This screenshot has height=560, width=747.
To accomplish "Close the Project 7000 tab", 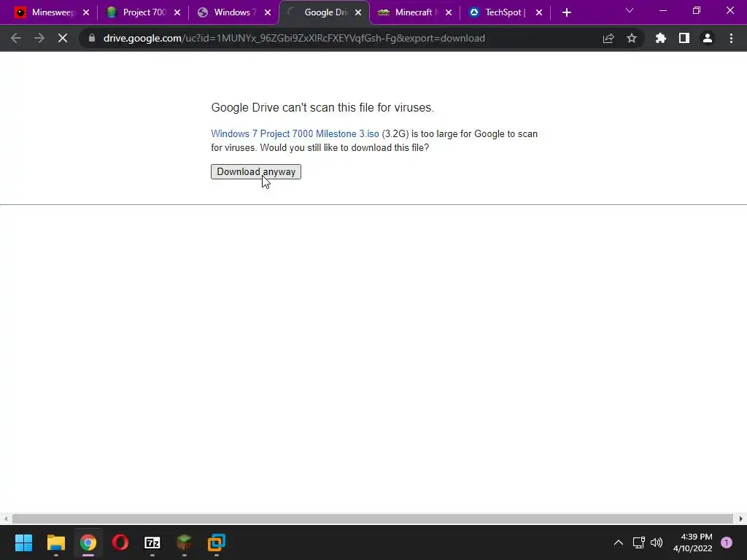I will [177, 12].
